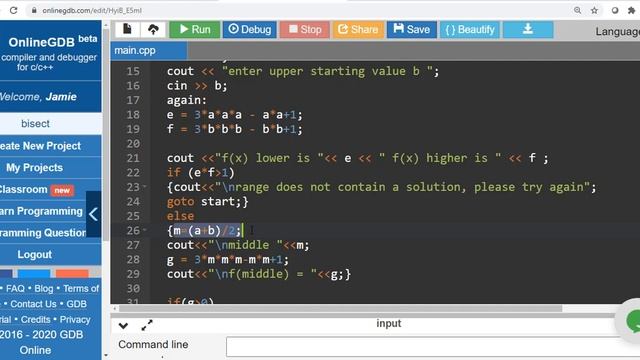Viewport: 640px width, 360px height.
Task: Collapse the input panel with the chevron
Action: tap(123, 325)
